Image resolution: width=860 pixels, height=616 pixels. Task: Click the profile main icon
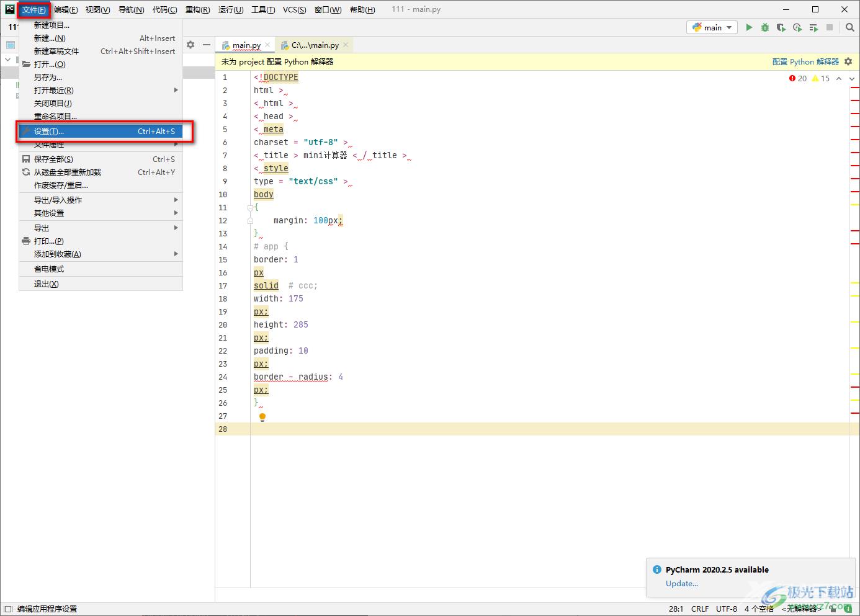(797, 27)
